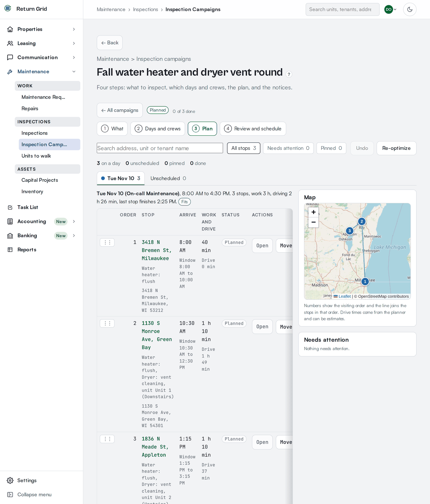Expand the Accounting submenu chevron

pyautogui.click(x=74, y=221)
